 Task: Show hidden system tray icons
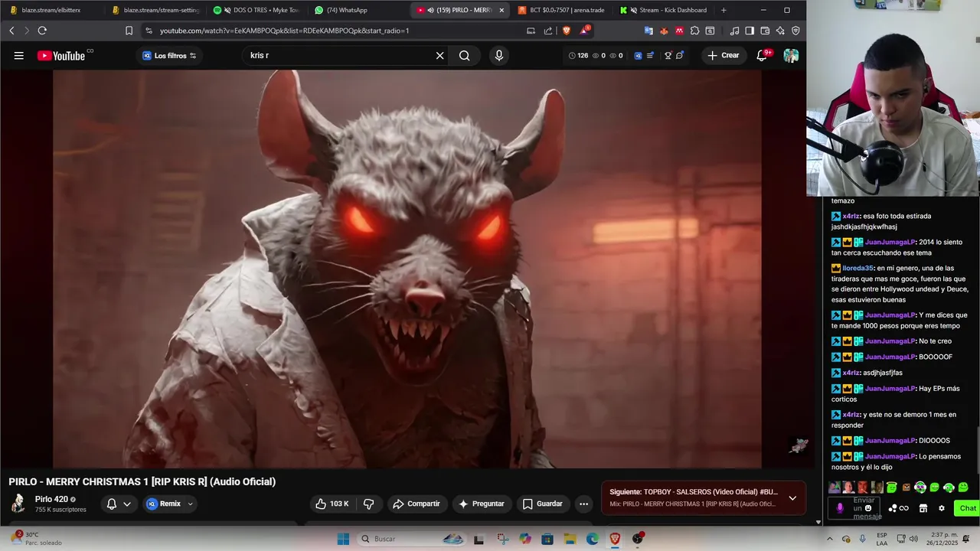(x=829, y=539)
